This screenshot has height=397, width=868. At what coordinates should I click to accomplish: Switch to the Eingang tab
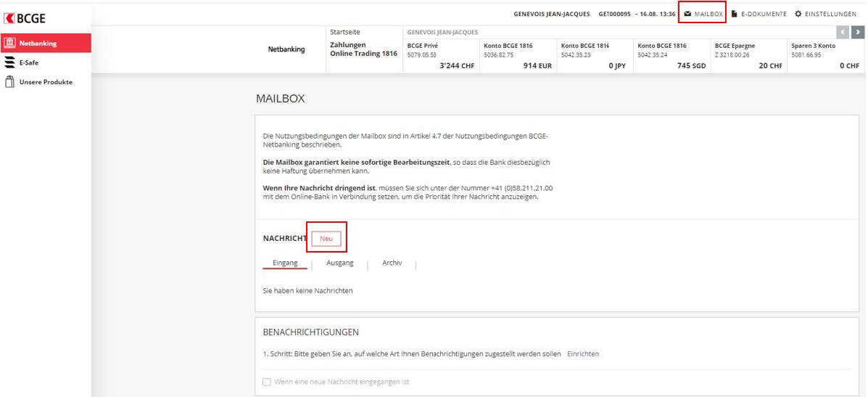point(285,263)
